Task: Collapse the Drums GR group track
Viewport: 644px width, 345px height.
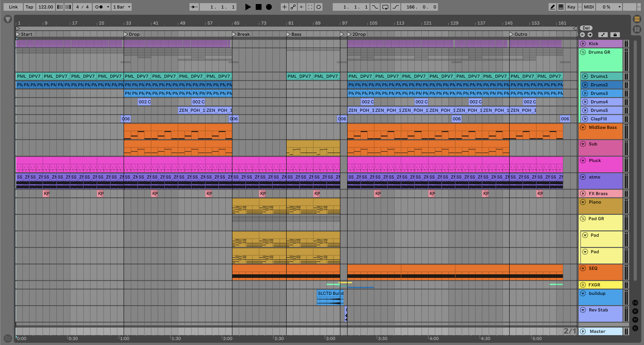Action: (583, 52)
